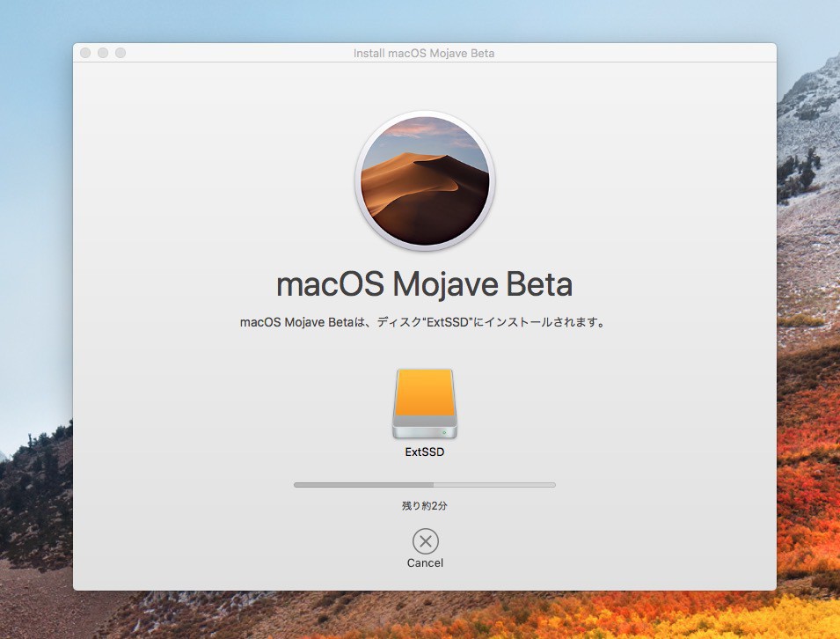Viewport: 840px width, 639px height.
Task: Click the install destination description sentence
Action: click(x=423, y=322)
